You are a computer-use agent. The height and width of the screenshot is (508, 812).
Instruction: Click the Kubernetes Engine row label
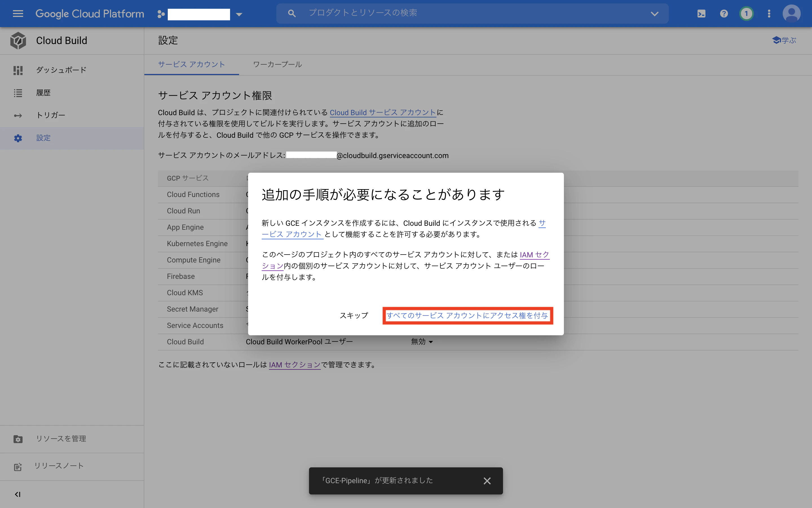pos(197,244)
